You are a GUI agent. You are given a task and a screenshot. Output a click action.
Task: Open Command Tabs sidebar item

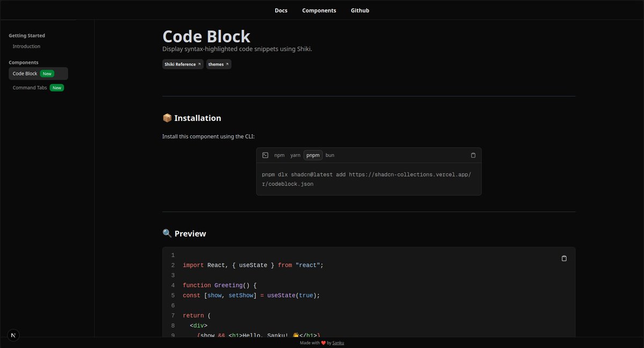pos(38,88)
